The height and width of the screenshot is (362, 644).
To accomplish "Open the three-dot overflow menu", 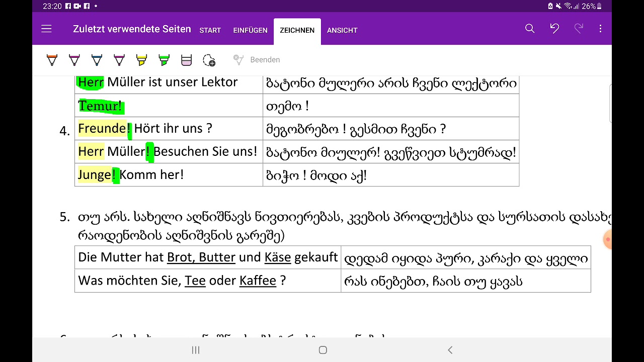I will (x=600, y=29).
